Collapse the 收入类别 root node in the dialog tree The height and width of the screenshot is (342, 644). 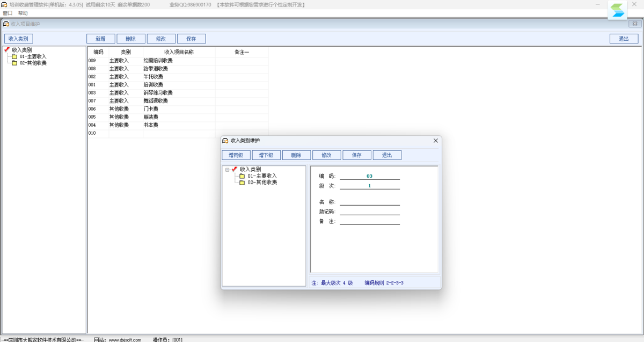[x=228, y=170]
